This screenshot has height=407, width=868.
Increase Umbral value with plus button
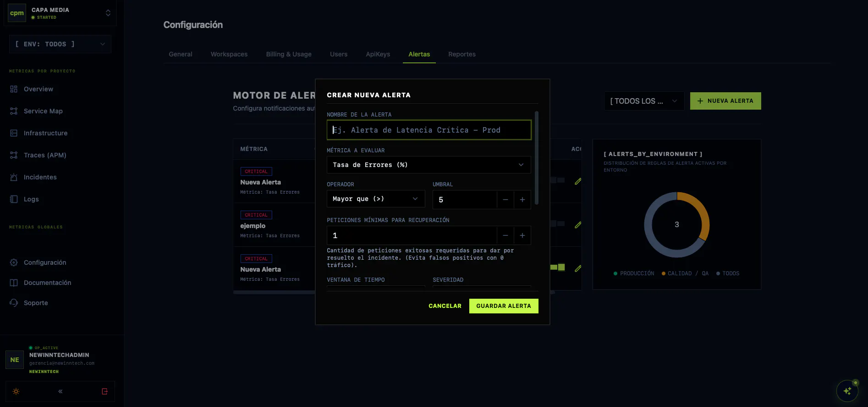pyautogui.click(x=522, y=200)
